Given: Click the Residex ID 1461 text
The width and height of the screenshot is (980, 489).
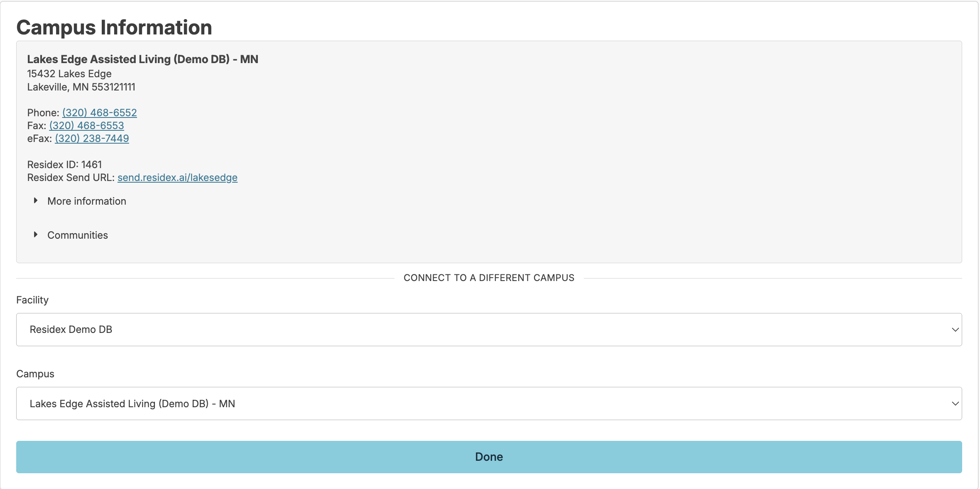Looking at the screenshot, I should pyautogui.click(x=64, y=165).
